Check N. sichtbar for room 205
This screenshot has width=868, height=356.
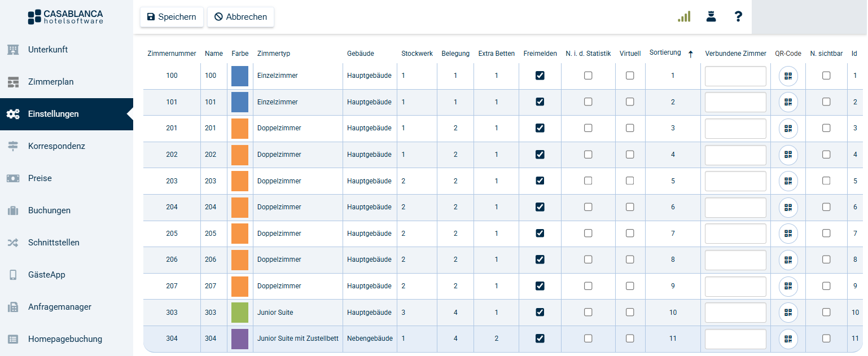[x=826, y=234]
